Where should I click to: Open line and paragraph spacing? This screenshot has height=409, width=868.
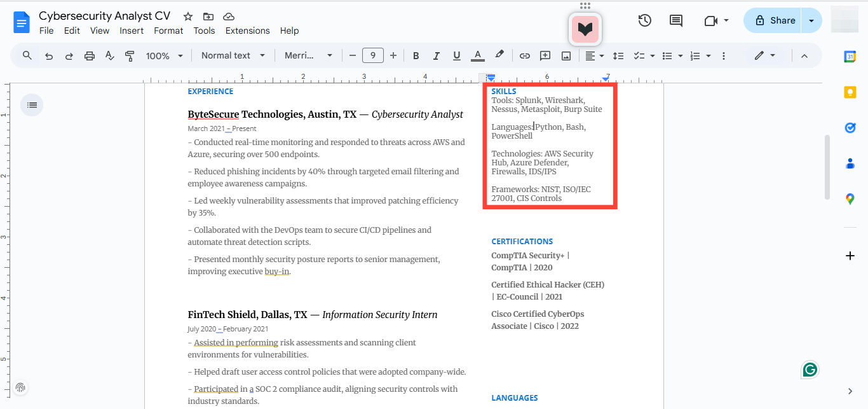[618, 56]
